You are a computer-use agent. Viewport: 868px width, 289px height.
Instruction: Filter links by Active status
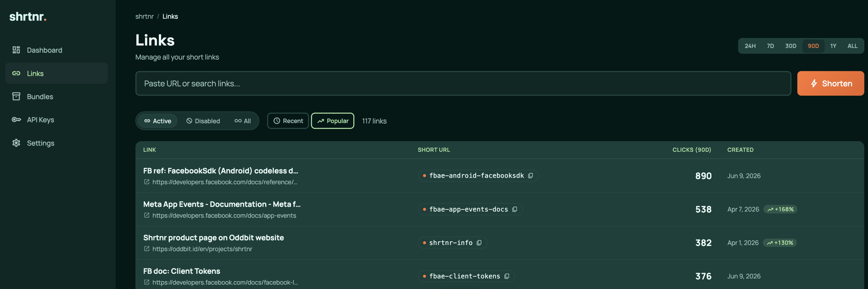pos(158,121)
